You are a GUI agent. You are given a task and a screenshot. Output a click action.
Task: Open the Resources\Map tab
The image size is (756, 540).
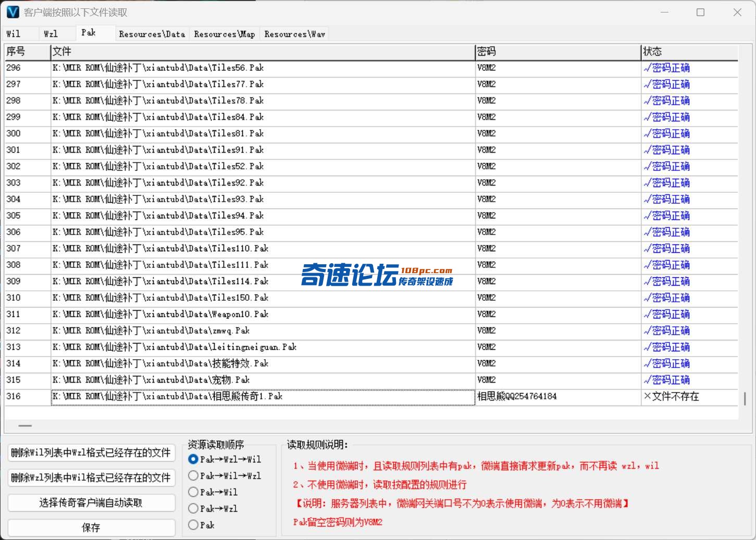tap(224, 34)
